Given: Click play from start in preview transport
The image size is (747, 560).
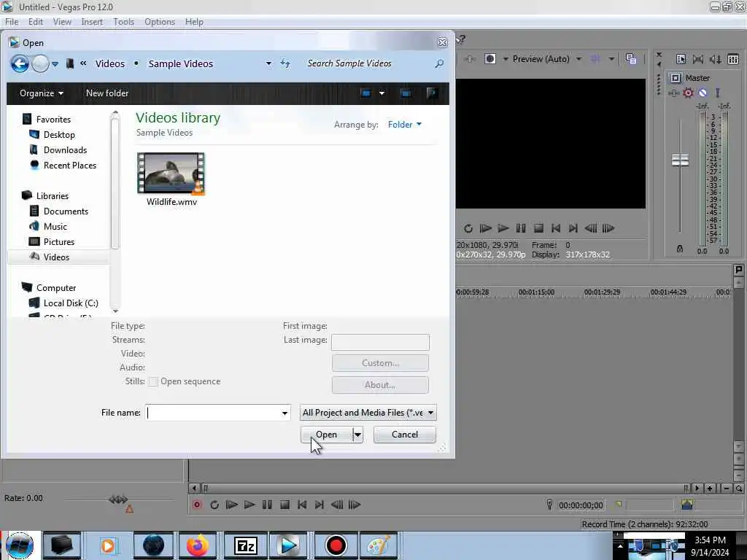Looking at the screenshot, I should point(485,228).
